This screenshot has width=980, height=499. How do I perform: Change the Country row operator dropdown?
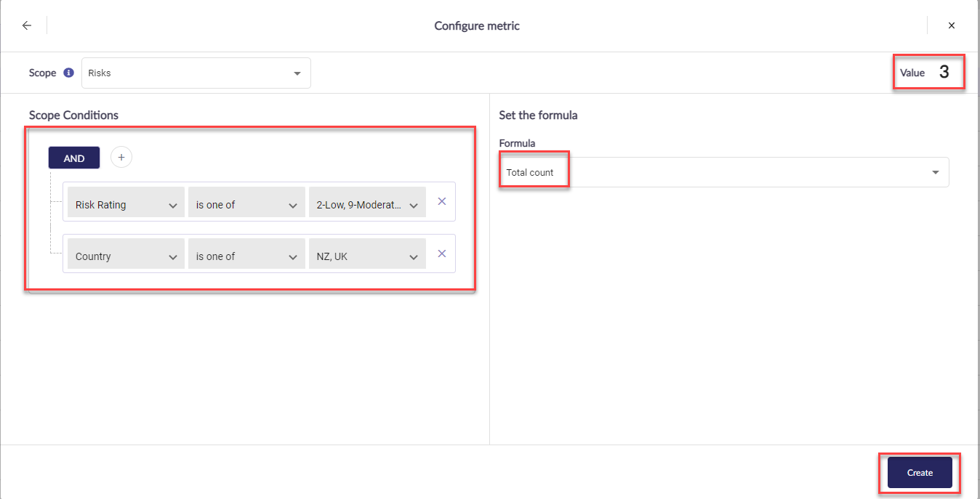pyautogui.click(x=246, y=253)
